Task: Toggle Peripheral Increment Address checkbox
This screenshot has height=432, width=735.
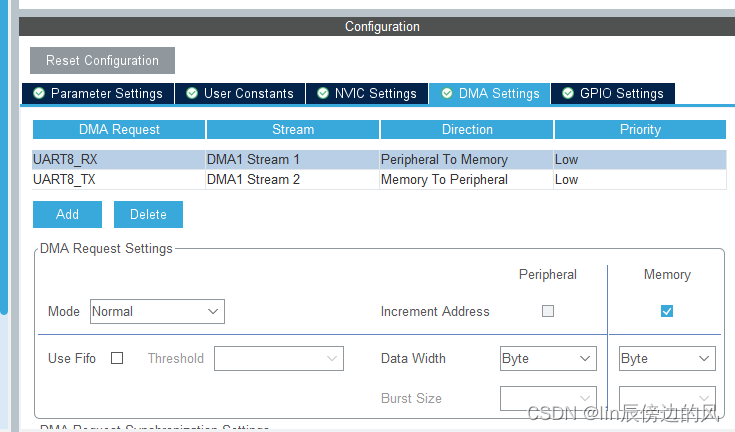Action: [x=548, y=311]
